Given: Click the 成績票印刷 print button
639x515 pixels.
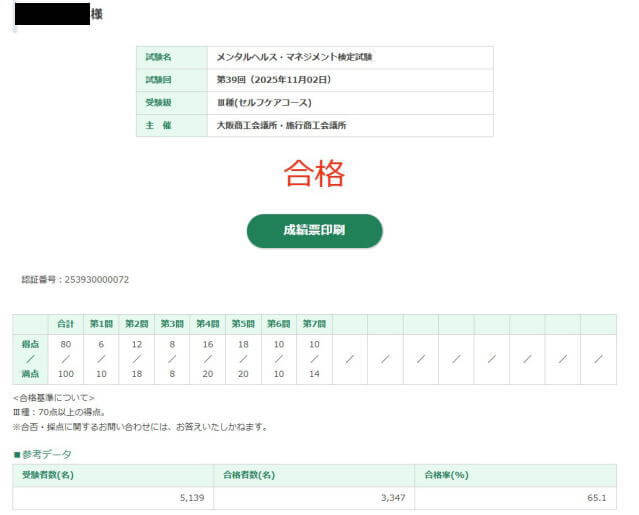Looking at the screenshot, I should [314, 231].
